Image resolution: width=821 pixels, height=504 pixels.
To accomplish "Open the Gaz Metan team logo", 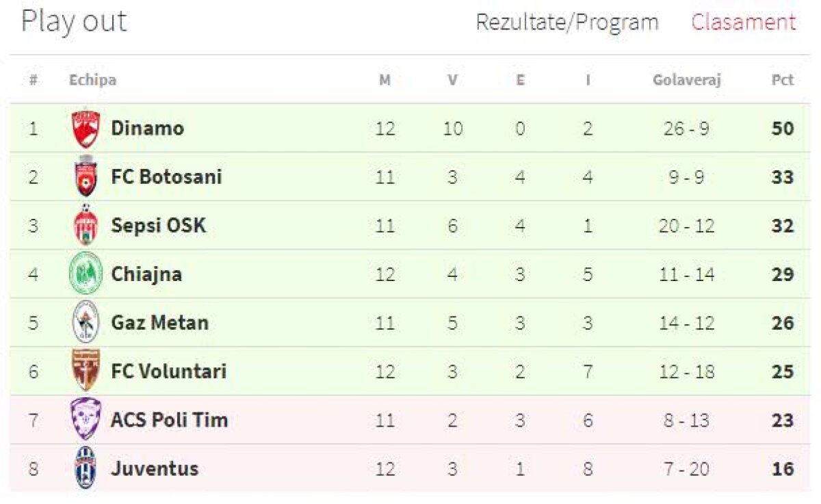I will pyautogui.click(x=86, y=323).
